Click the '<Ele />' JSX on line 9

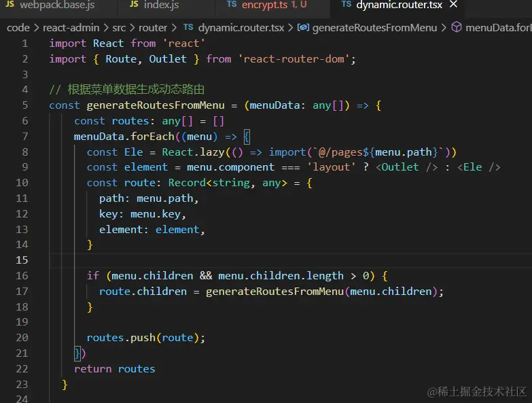[479, 167]
